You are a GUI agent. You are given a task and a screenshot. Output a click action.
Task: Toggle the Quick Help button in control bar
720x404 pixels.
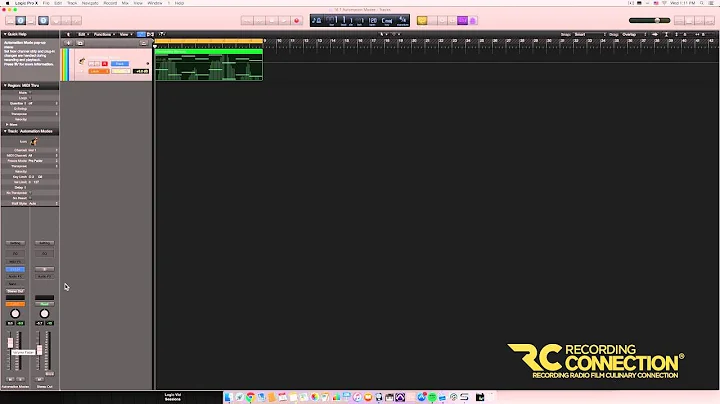43,21
